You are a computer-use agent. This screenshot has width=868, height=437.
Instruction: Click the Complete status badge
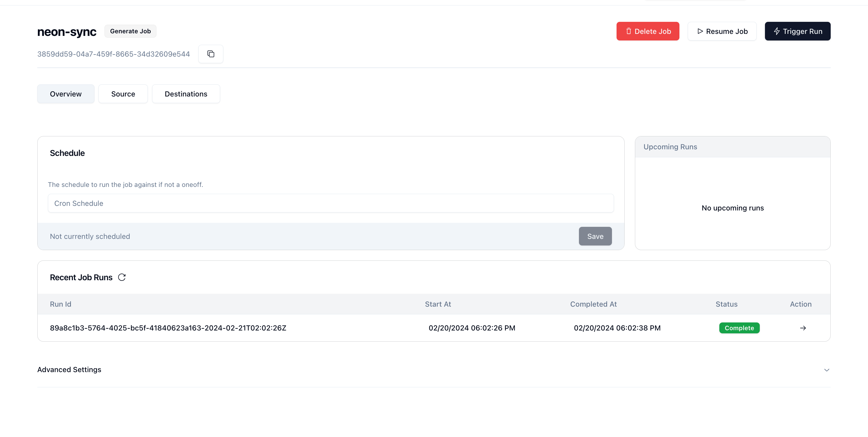(x=739, y=328)
